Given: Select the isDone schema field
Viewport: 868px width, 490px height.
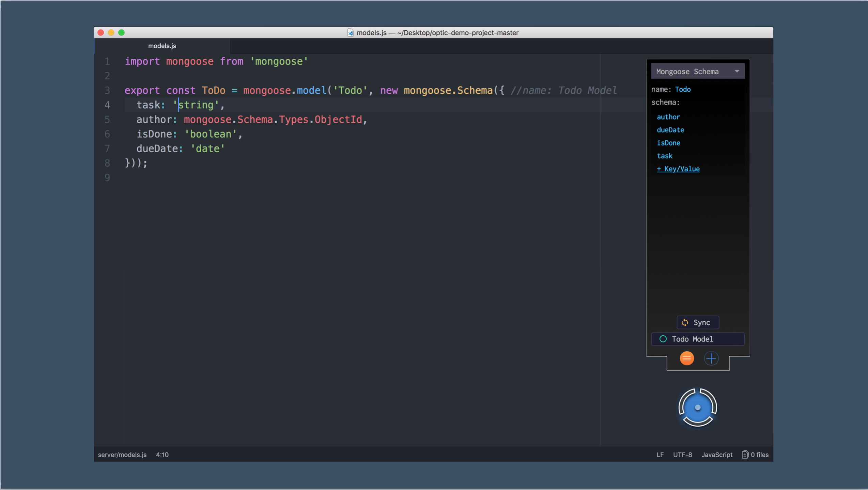Looking at the screenshot, I should pyautogui.click(x=668, y=143).
